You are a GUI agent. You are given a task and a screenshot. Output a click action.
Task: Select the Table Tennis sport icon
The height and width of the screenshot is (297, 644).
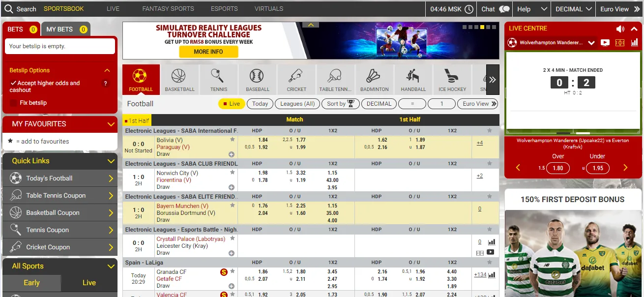pos(335,79)
